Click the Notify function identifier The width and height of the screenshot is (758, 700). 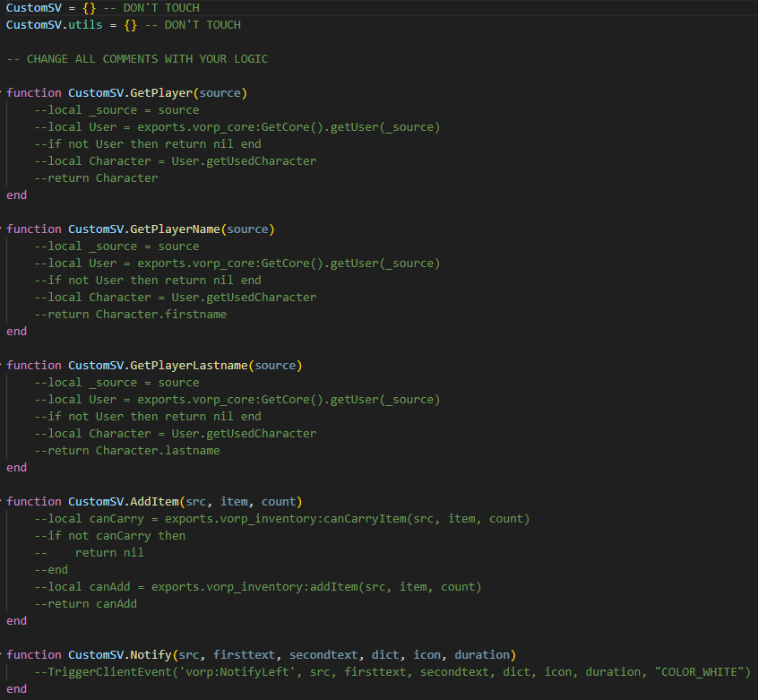pos(151,655)
